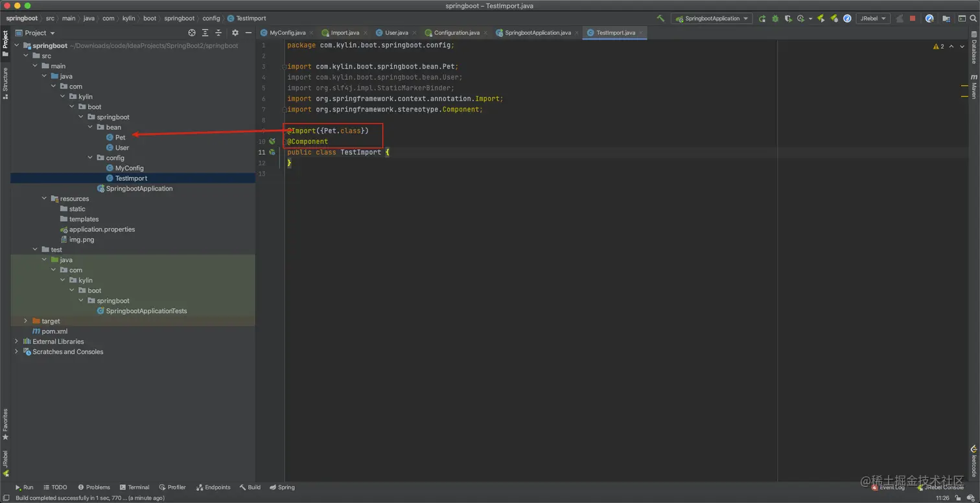This screenshot has height=503, width=980.
Task: Collapse the src folder arrow
Action: point(26,56)
